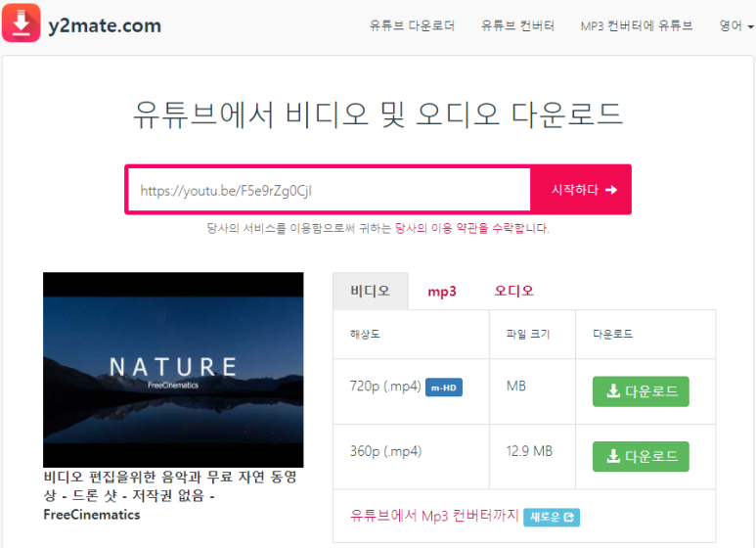Screen dimensions: 756x548
Task: Click the 360p (.mp4) resolution text
Action: pos(385,451)
